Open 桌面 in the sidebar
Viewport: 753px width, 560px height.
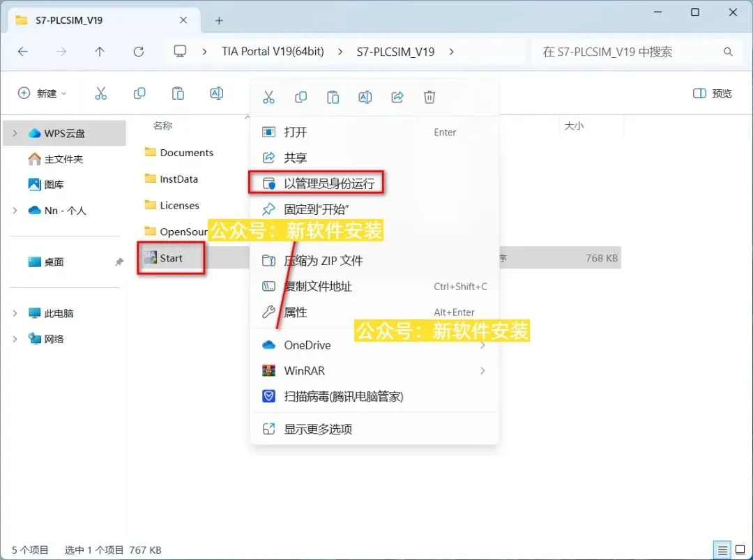45,262
